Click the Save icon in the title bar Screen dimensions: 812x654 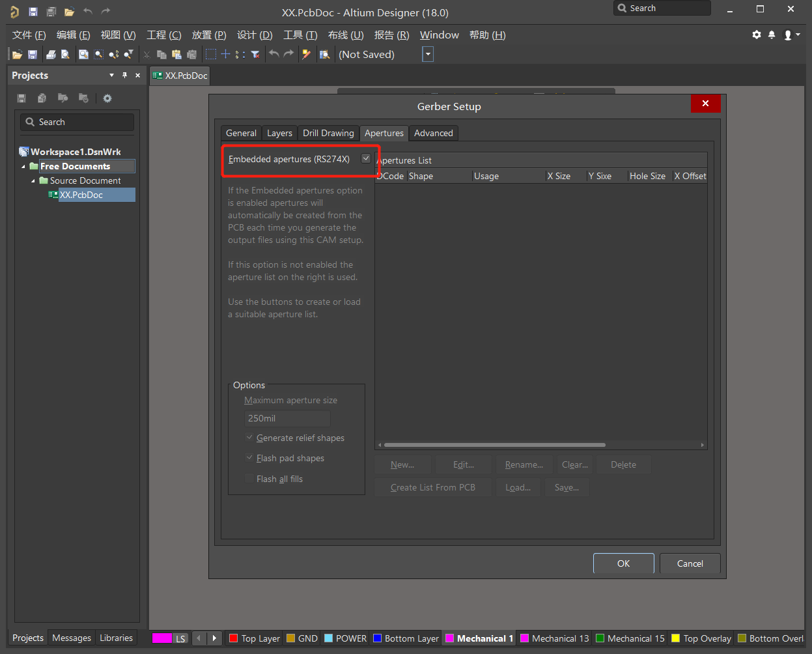(33, 12)
